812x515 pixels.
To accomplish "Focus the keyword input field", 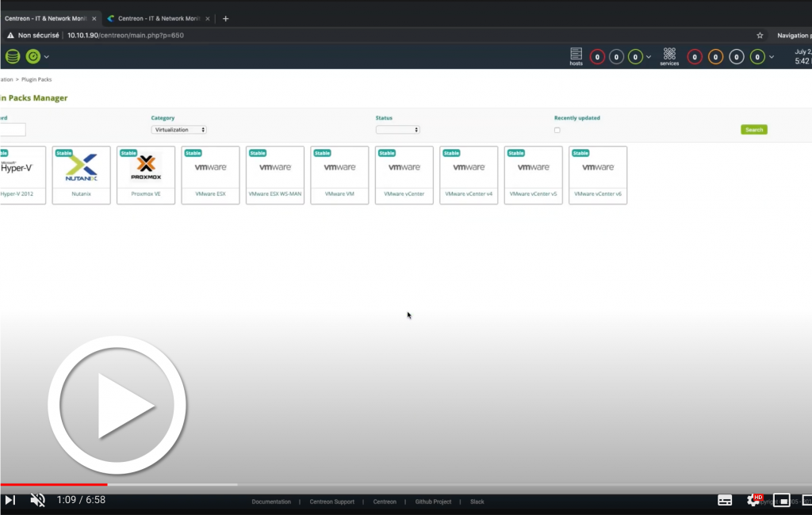I will [x=13, y=130].
